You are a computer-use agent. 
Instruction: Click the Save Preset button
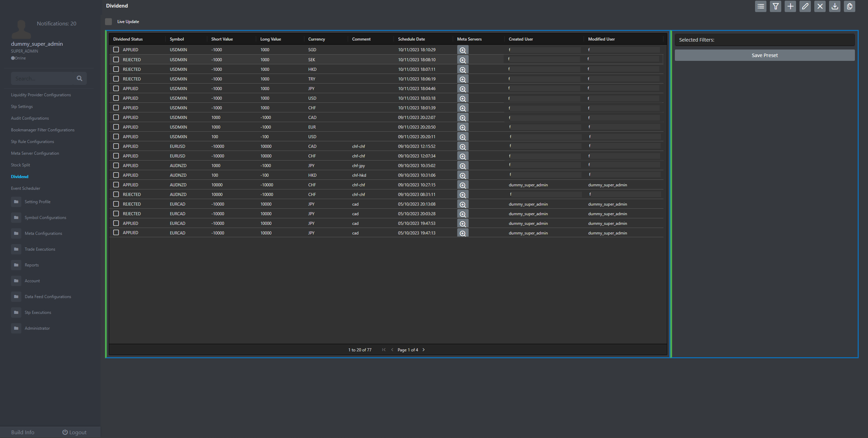[765, 55]
